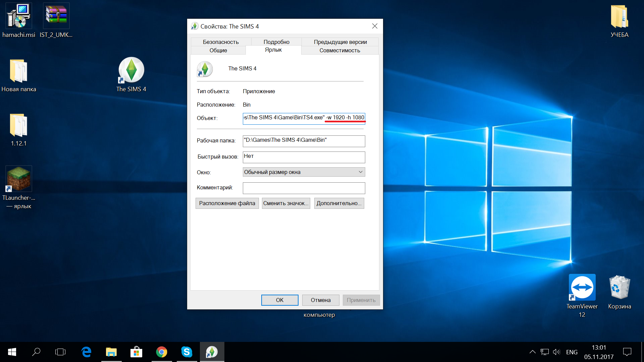Switch the ENG input language
This screenshot has height=362, width=644.
(572, 352)
